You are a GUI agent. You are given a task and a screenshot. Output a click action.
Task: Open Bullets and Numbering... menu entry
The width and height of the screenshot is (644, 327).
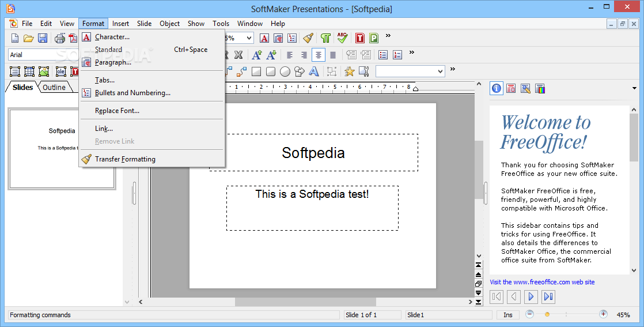click(x=152, y=93)
